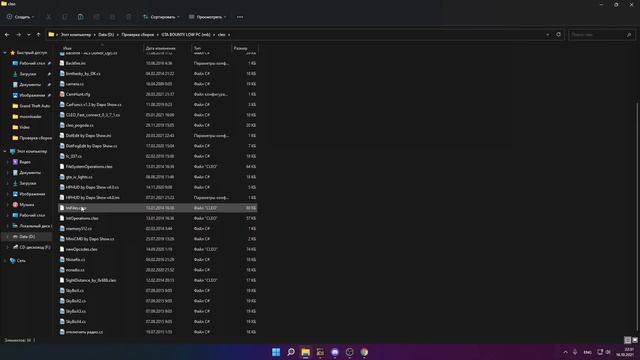This screenshot has width=640, height=360.
Task: Click Data (D:) in address breadcrumb
Action: 106,35
